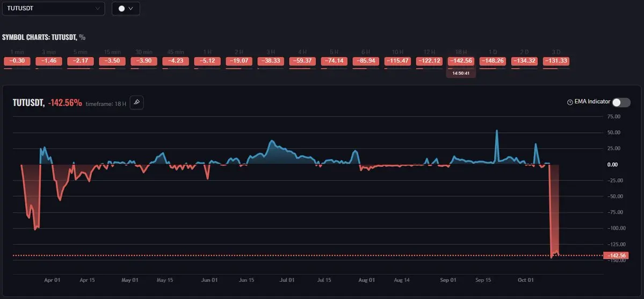Image resolution: width=644 pixels, height=299 pixels.
Task: Click the Jun 15 date axis label
Action: [247, 280]
